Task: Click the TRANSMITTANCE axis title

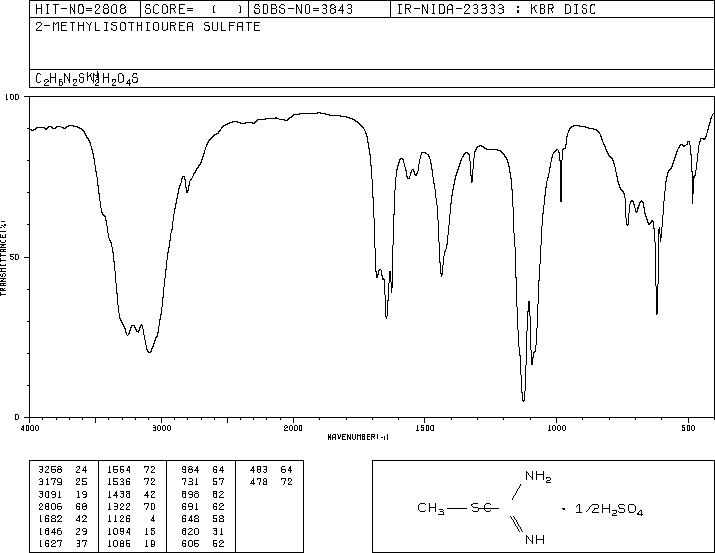Action: pos(3,257)
